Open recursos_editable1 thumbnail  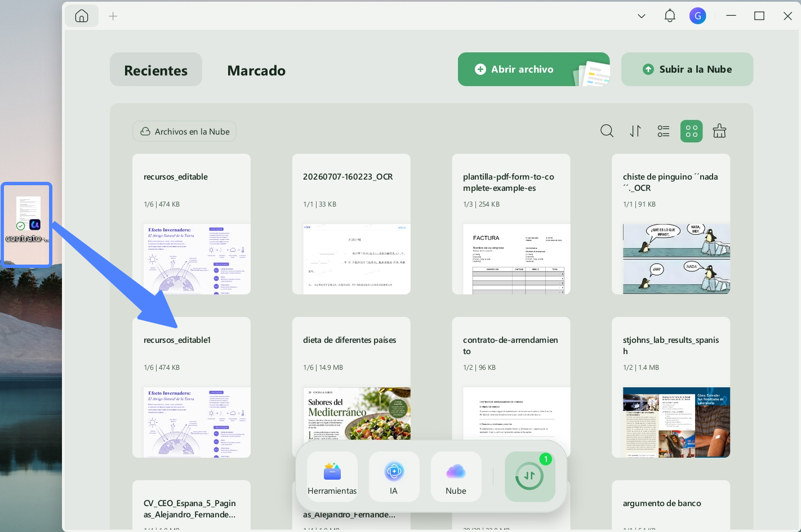pos(197,422)
